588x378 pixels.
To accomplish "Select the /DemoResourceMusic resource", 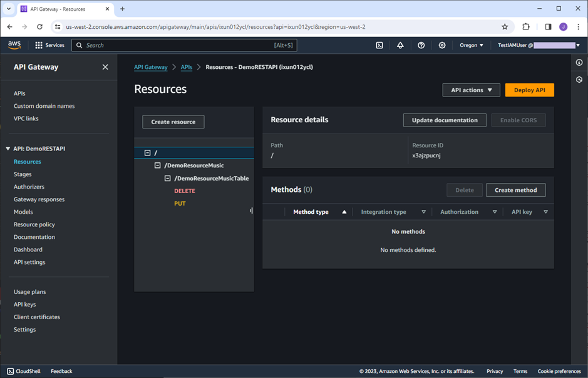I will (194, 165).
